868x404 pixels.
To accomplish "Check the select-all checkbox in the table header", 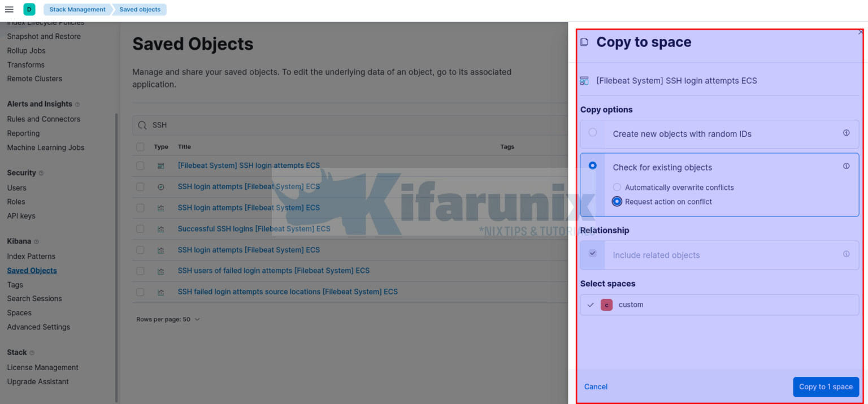I will 140,146.
